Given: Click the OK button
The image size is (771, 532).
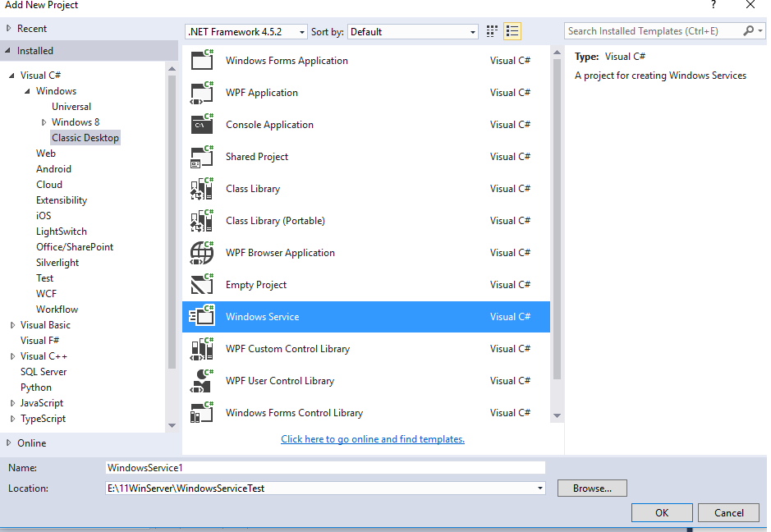Looking at the screenshot, I should click(662, 513).
